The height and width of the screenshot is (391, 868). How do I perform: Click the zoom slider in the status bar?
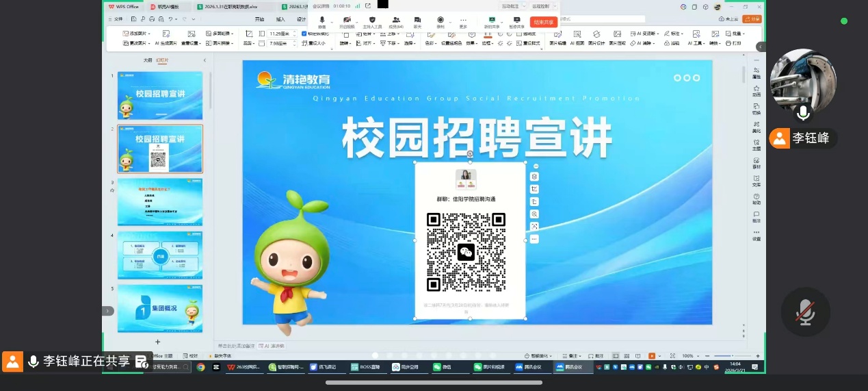[732, 356]
